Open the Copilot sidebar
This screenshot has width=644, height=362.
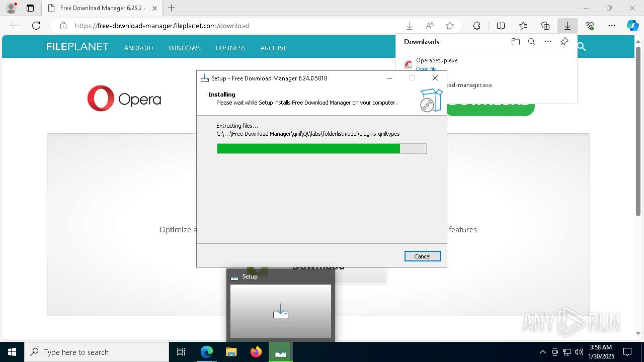[x=632, y=26]
